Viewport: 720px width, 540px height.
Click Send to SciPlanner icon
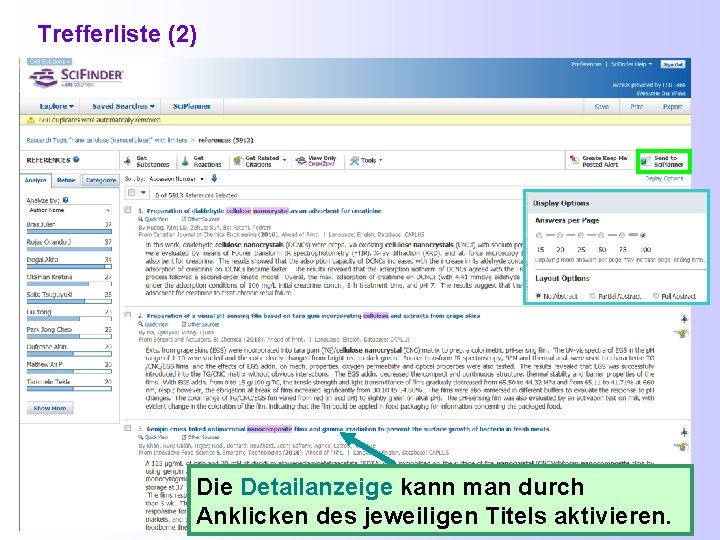pos(646,161)
